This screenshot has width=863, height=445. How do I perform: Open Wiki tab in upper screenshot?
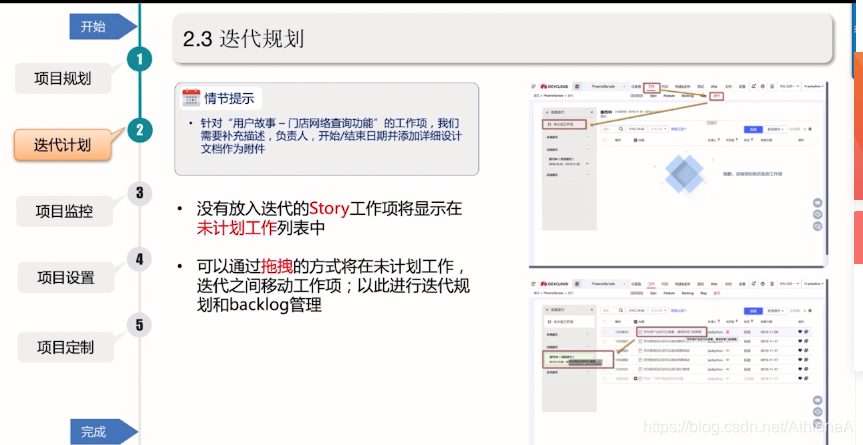(x=714, y=86)
